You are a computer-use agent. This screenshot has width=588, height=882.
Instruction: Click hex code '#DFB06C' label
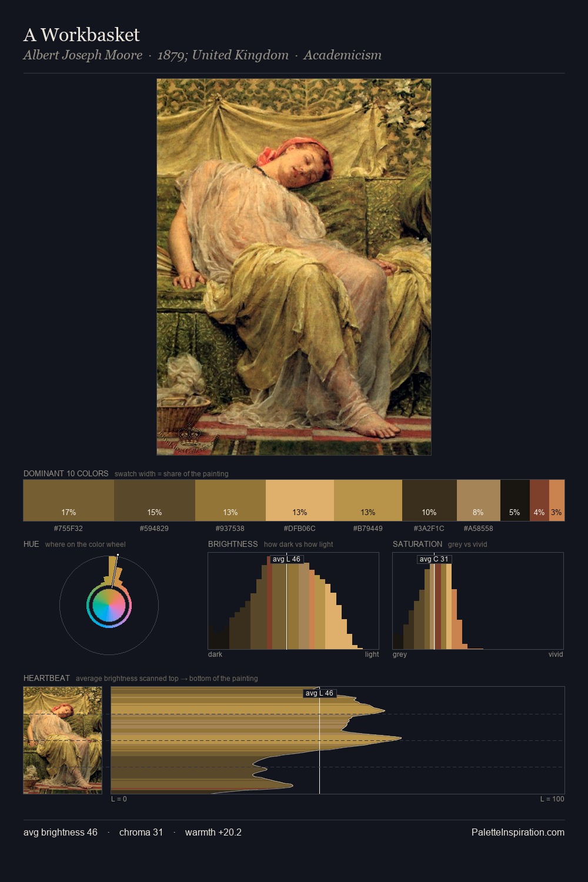click(299, 528)
